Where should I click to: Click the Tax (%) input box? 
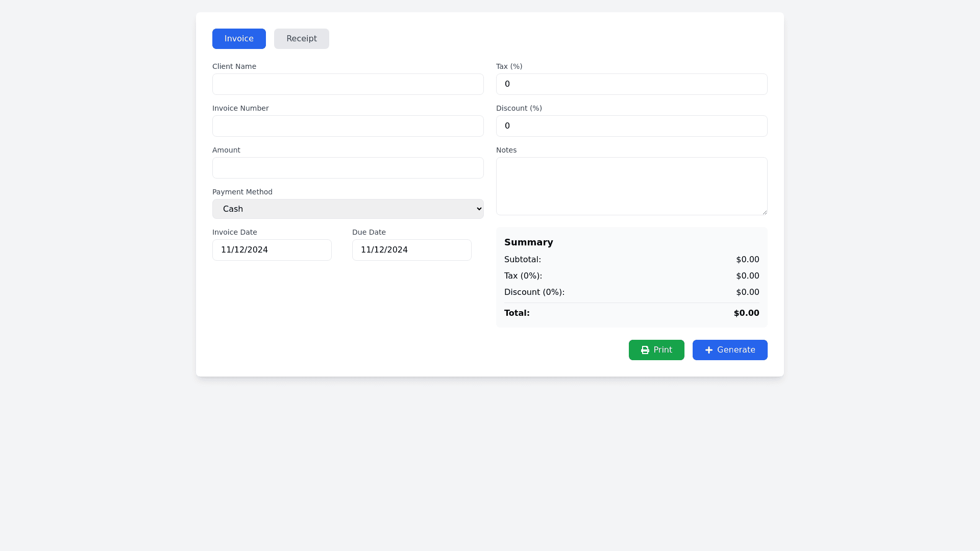pyautogui.click(x=631, y=84)
